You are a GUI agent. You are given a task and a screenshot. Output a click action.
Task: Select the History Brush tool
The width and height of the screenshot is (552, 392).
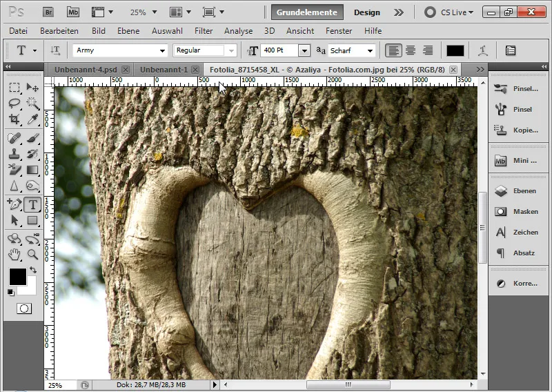pos(32,154)
